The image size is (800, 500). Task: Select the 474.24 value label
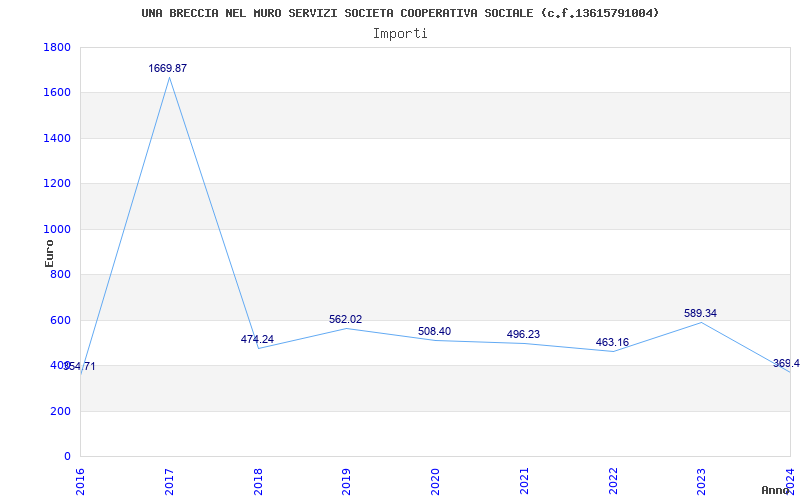coord(257,339)
